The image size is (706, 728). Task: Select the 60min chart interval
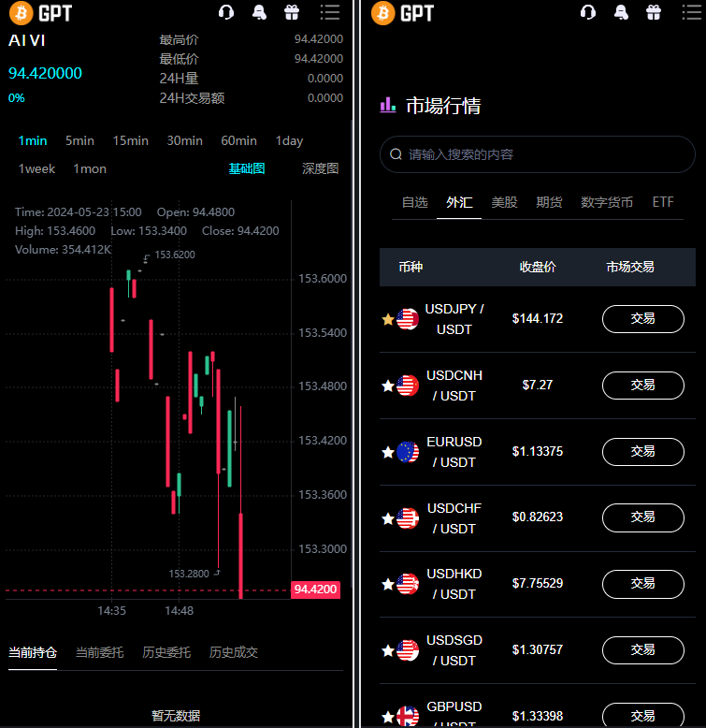[238, 140]
